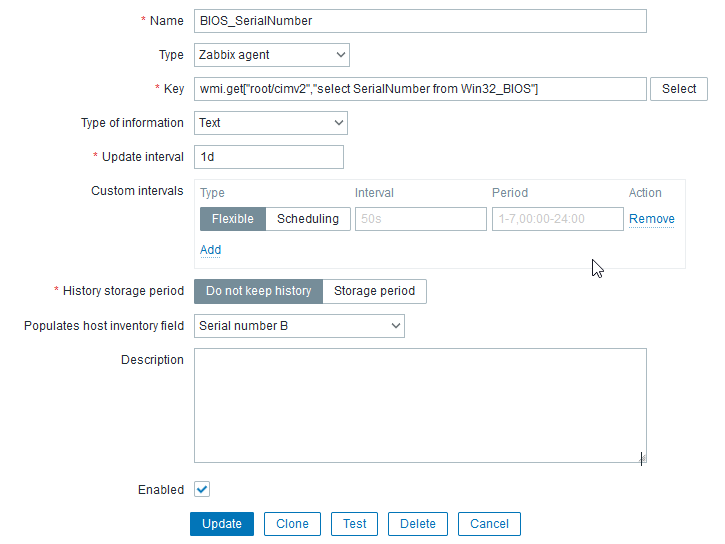Click the Period field in custom intervals
This screenshot has height=544, width=725.
coord(557,219)
